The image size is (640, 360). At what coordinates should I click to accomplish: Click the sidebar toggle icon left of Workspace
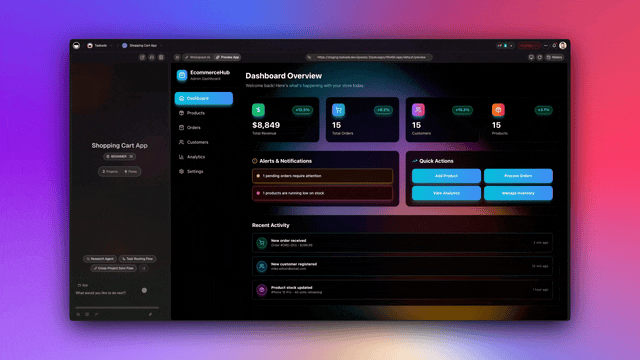pyautogui.click(x=177, y=57)
